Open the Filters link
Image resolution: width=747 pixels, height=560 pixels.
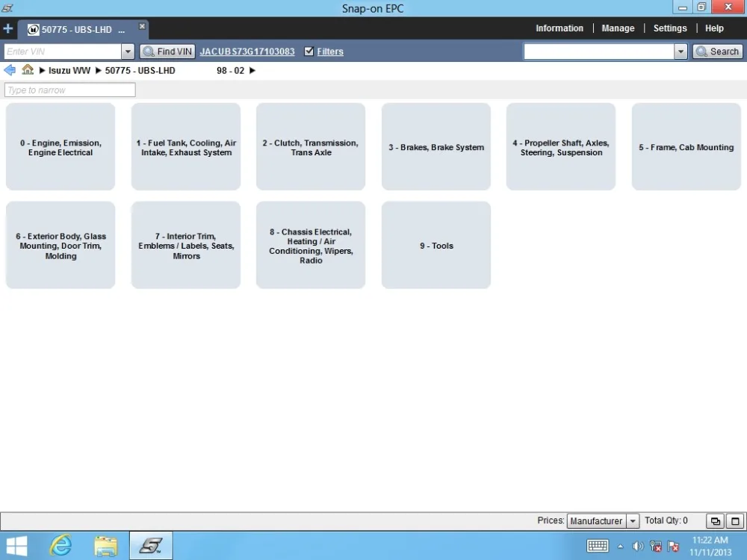330,52
